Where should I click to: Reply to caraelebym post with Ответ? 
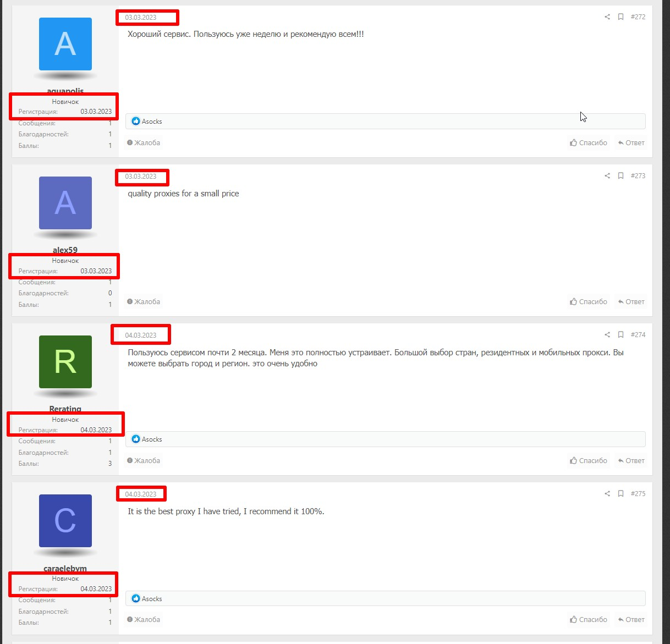pos(631,620)
